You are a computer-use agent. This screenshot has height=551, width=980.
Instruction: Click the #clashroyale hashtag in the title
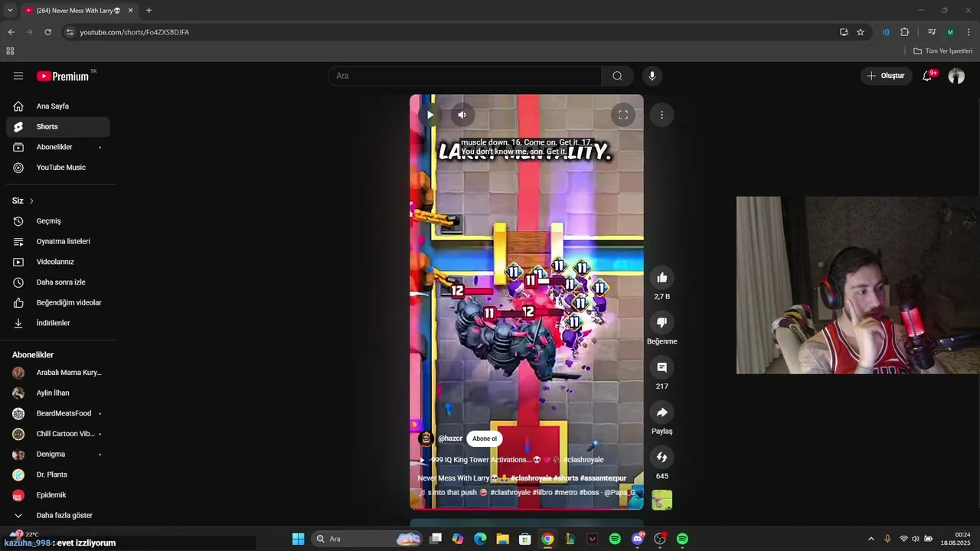point(531,478)
